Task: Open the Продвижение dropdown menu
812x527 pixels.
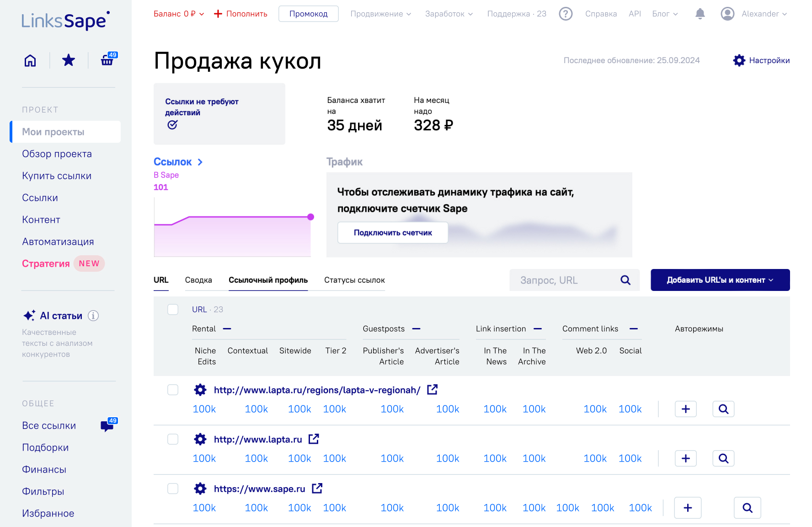Action: point(381,14)
